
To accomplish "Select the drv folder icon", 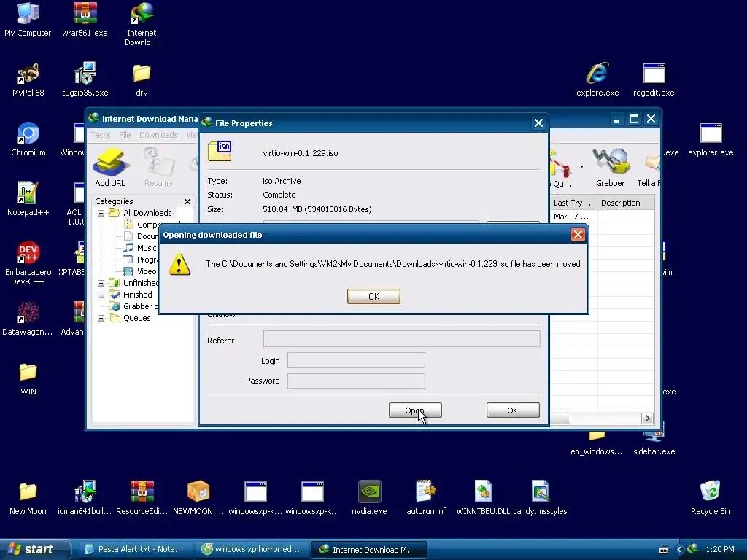I will [x=142, y=79].
